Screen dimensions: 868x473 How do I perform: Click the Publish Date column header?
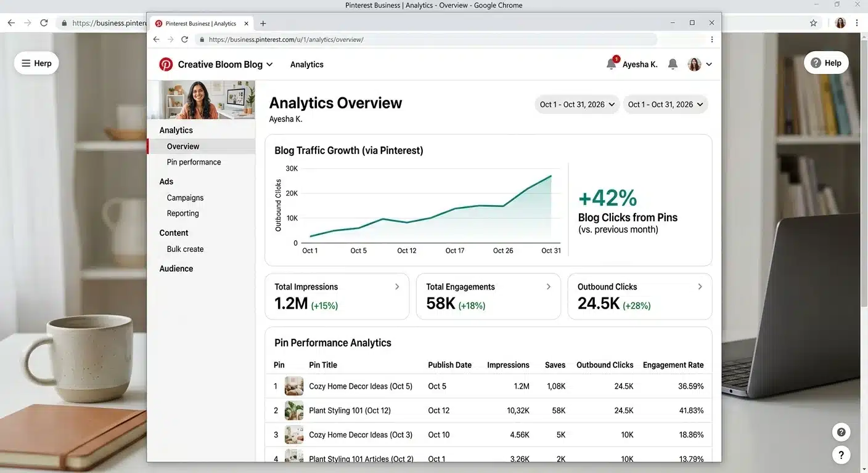pos(449,365)
